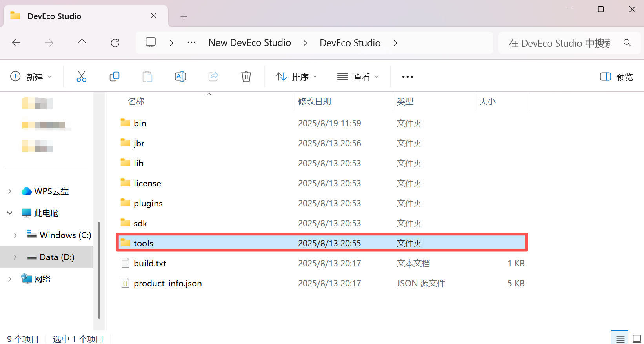This screenshot has height=344, width=644.
Task: Select the DevEco Studio window tab
Action: pyautogui.click(x=86, y=16)
